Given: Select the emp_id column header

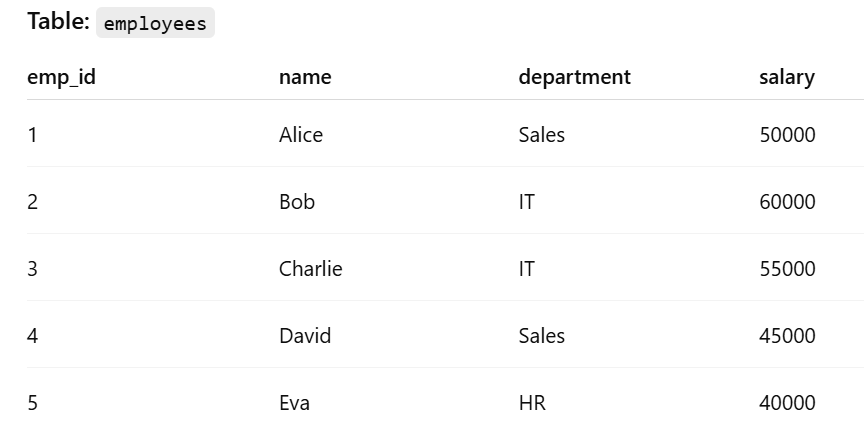Looking at the screenshot, I should coord(61,77).
